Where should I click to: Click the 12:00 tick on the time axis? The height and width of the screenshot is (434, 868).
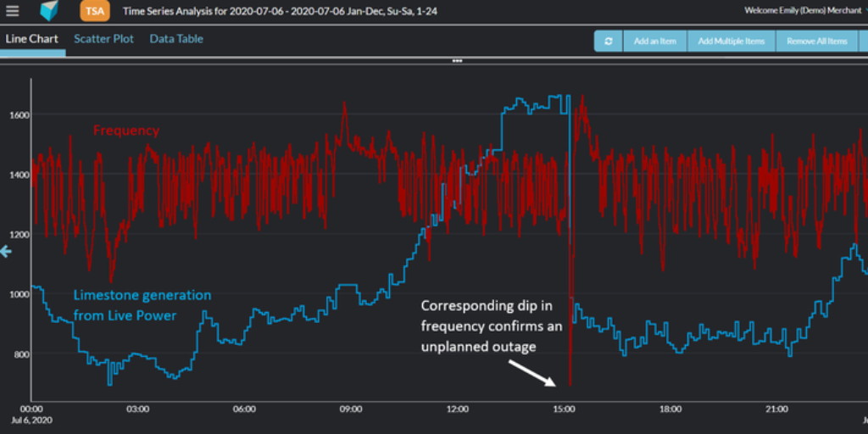(x=458, y=409)
